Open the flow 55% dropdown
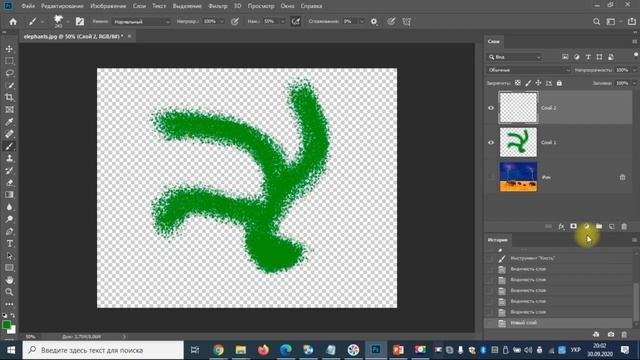The image size is (640, 360). (x=282, y=22)
